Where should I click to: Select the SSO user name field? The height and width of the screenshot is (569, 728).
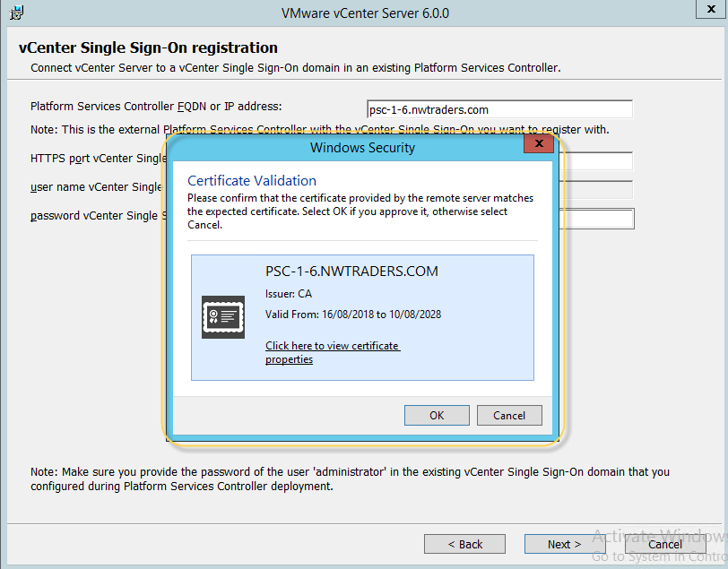tap(596, 189)
